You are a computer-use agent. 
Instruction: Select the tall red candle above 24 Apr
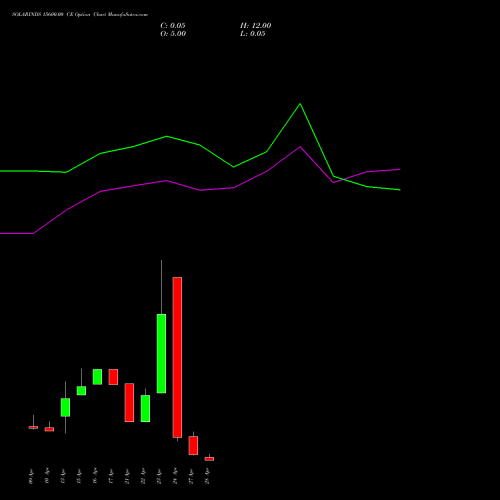click(x=177, y=357)
